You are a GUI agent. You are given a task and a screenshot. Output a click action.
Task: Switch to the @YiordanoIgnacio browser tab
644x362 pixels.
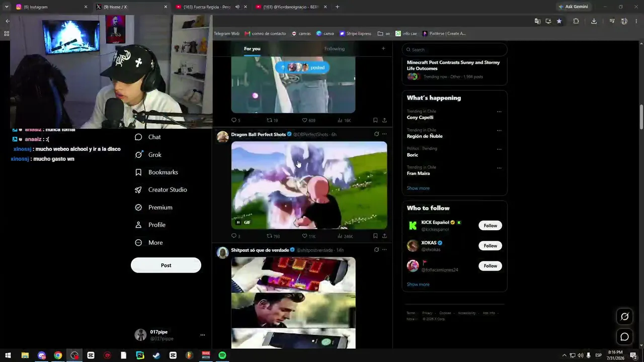[x=291, y=7]
